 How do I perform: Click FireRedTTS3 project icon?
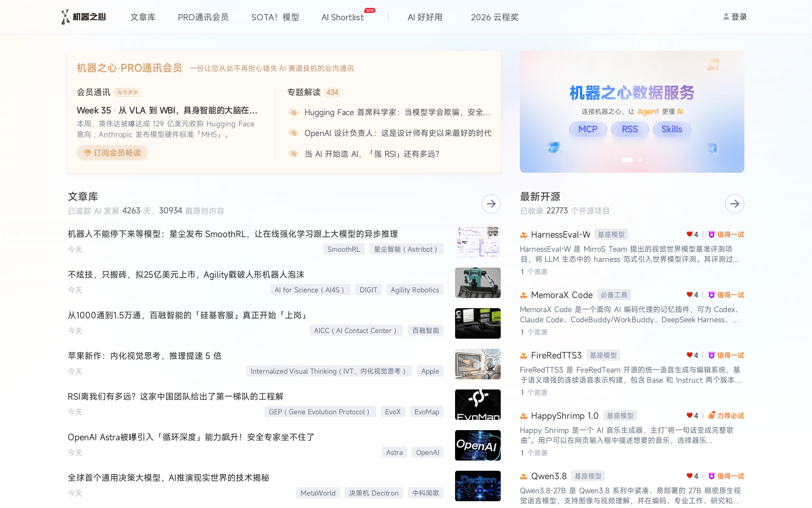524,356
